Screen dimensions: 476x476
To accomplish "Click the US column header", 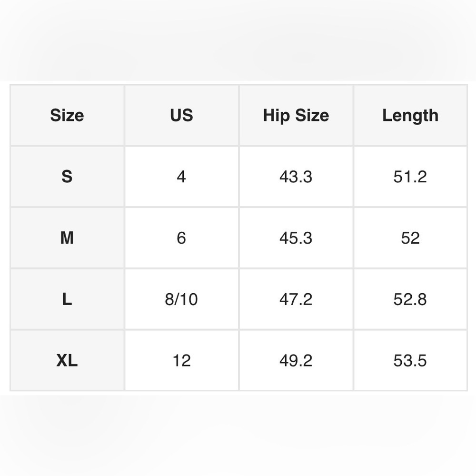I will [181, 115].
